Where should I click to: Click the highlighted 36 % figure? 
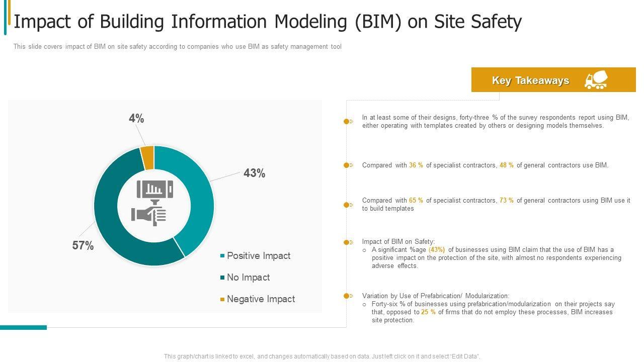[416, 165]
